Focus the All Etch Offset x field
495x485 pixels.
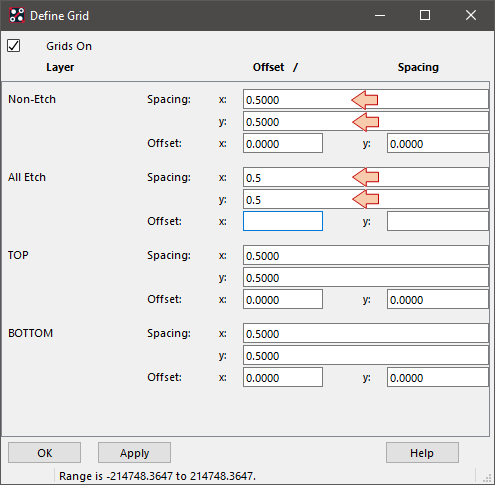point(283,221)
